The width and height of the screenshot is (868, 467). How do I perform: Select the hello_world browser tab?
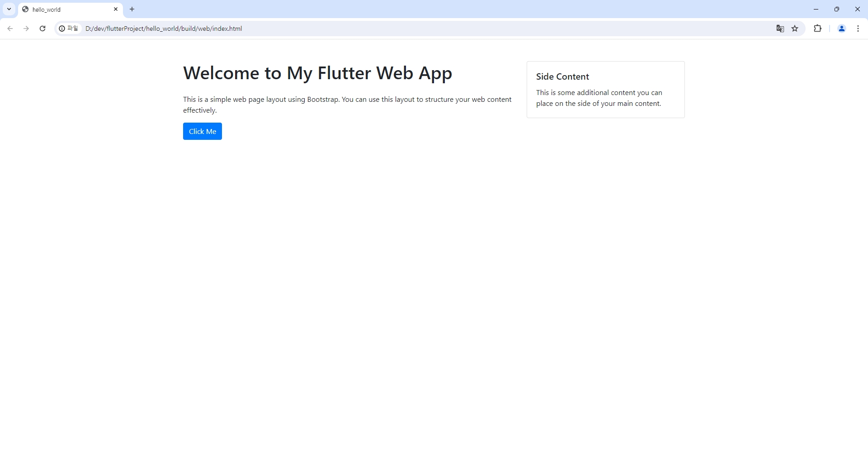click(x=70, y=10)
